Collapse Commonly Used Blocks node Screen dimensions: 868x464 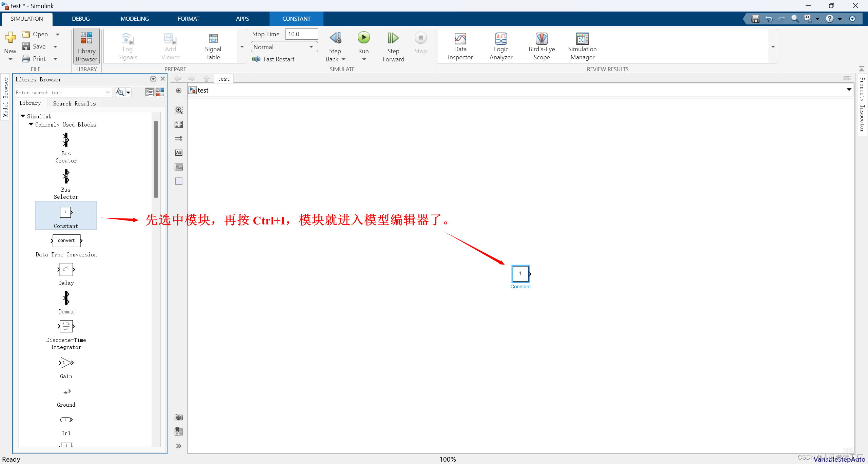pyautogui.click(x=31, y=124)
